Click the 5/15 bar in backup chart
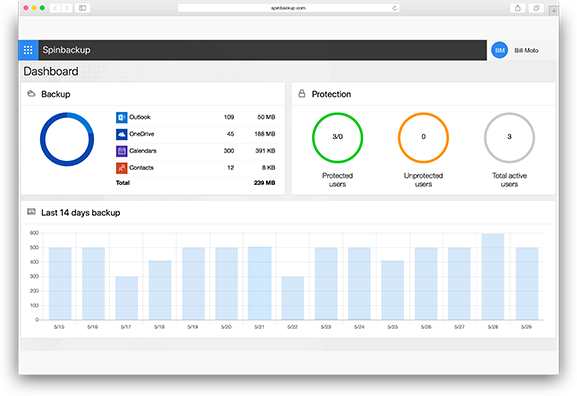 60,283
